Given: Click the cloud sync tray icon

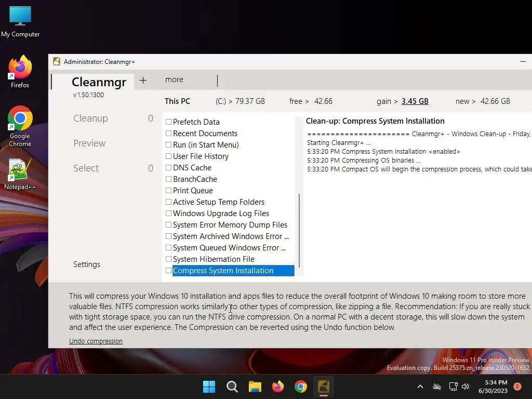Looking at the screenshot, I should coord(437,387).
